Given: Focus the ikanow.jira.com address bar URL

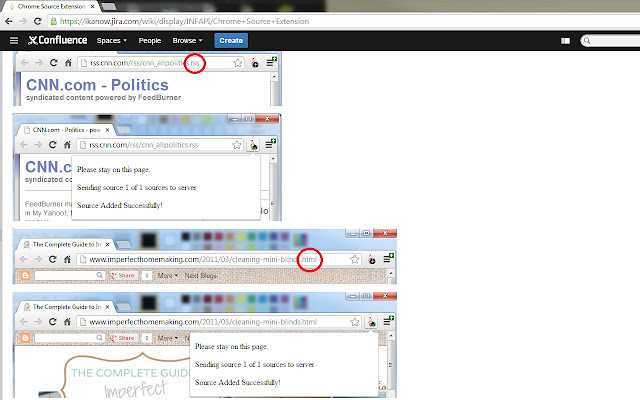Looking at the screenshot, I should click(x=184, y=21).
